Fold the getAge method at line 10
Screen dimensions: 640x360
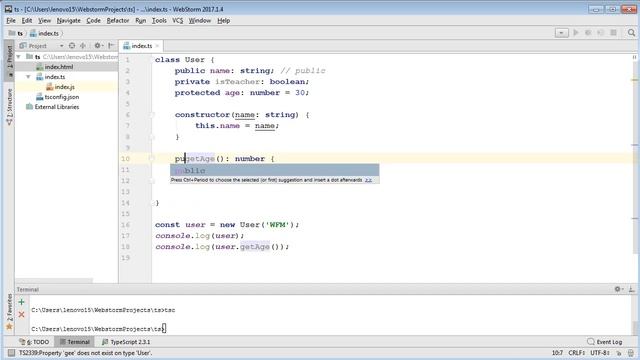152,158
